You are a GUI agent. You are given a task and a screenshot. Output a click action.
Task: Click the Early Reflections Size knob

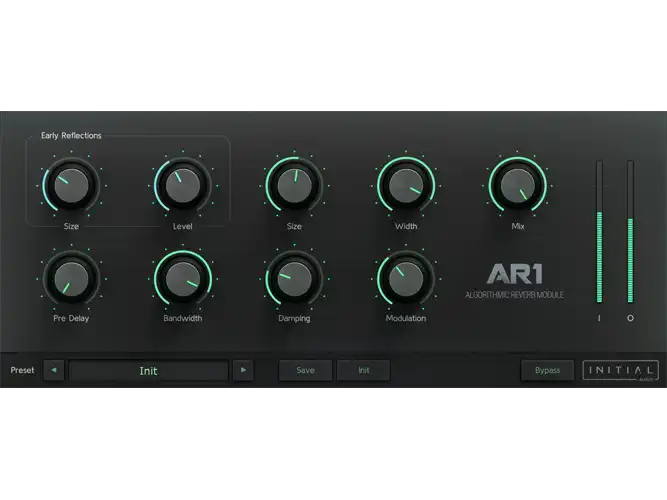pos(71,186)
